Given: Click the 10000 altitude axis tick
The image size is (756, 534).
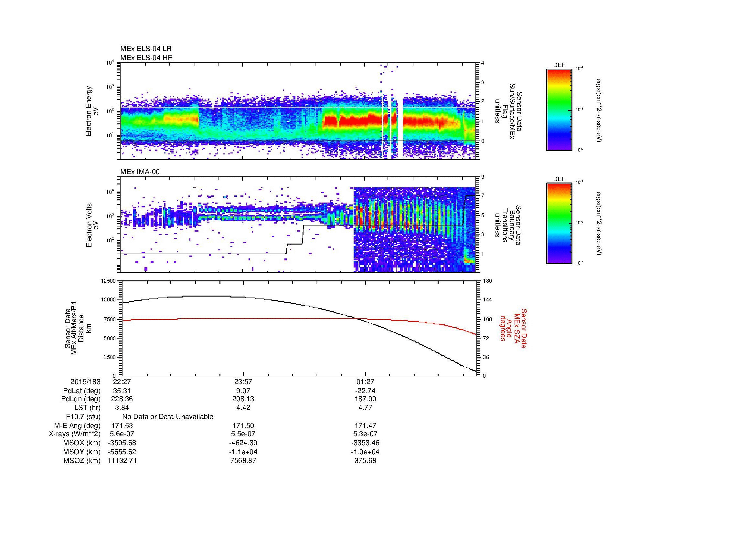Looking at the screenshot, I should tap(108, 300).
